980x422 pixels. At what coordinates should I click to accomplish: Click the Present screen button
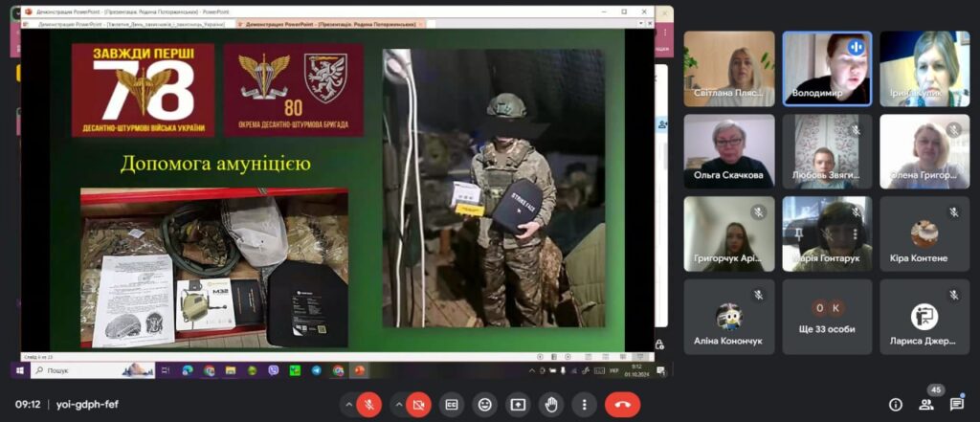tap(518, 405)
